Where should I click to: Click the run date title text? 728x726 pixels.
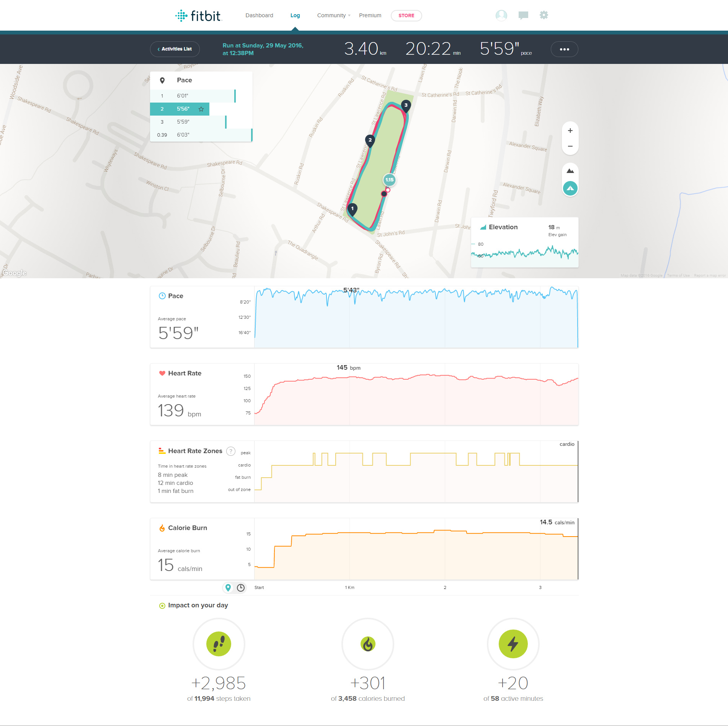click(263, 49)
